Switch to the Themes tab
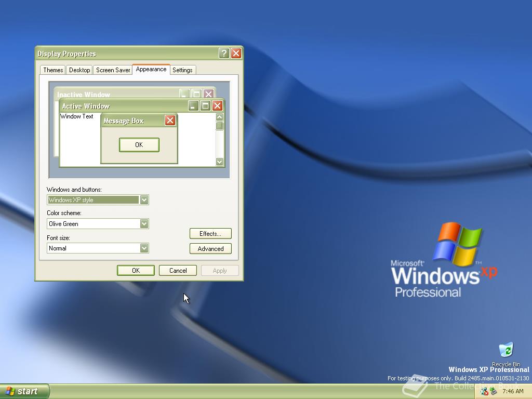Screen dimensions: 532x399 pos(53,70)
